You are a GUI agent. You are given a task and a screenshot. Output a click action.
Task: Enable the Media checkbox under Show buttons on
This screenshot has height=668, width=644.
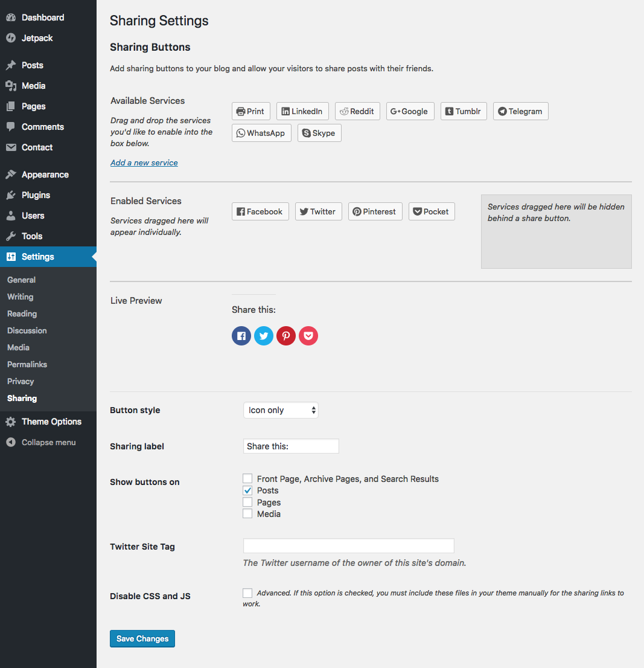pos(247,513)
